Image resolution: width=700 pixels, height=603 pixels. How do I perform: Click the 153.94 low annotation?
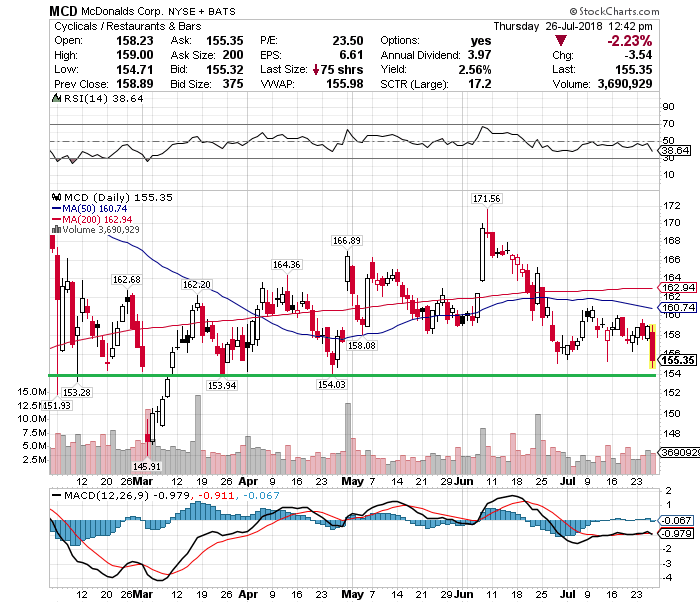tap(222, 385)
